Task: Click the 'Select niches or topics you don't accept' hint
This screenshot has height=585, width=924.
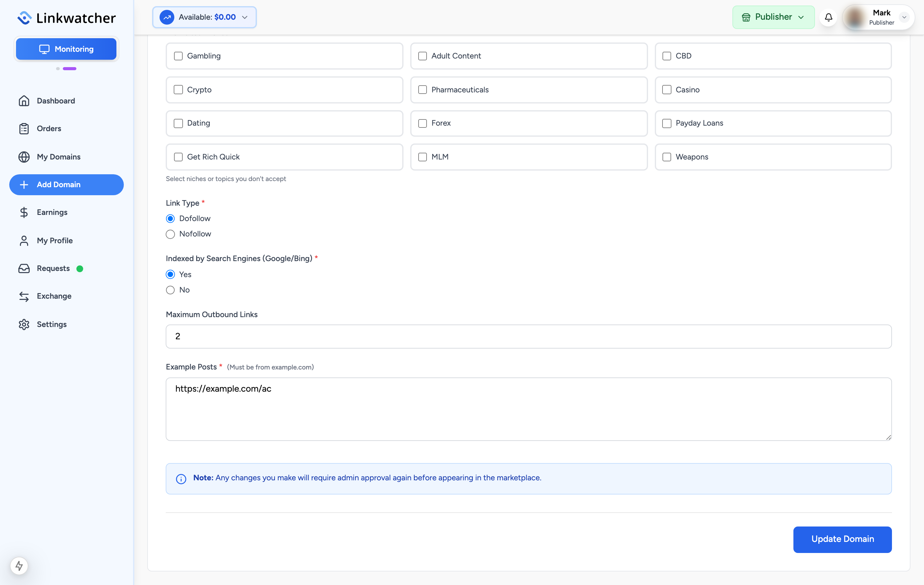Action: pyautogui.click(x=226, y=179)
